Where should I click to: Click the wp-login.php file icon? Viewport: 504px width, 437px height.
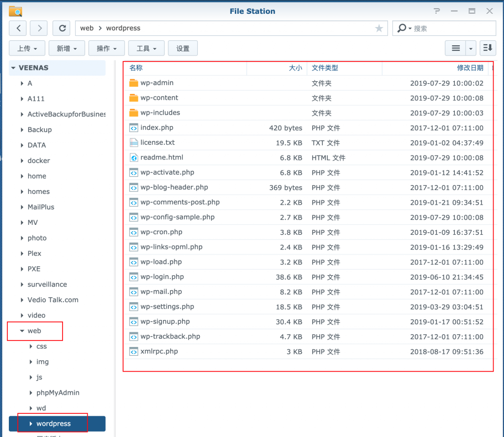(x=134, y=277)
